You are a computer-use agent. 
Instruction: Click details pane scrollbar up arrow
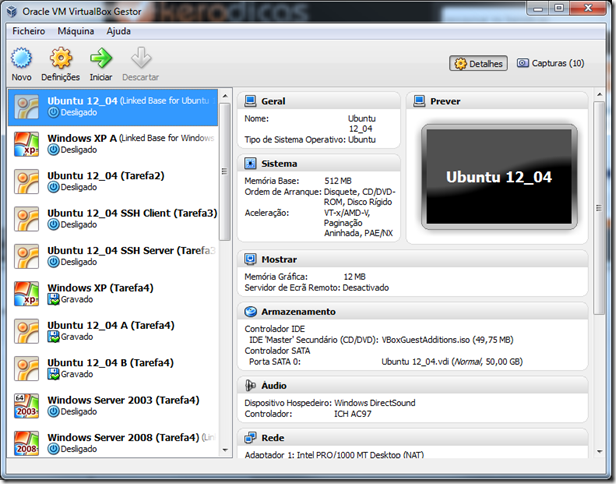(599, 95)
